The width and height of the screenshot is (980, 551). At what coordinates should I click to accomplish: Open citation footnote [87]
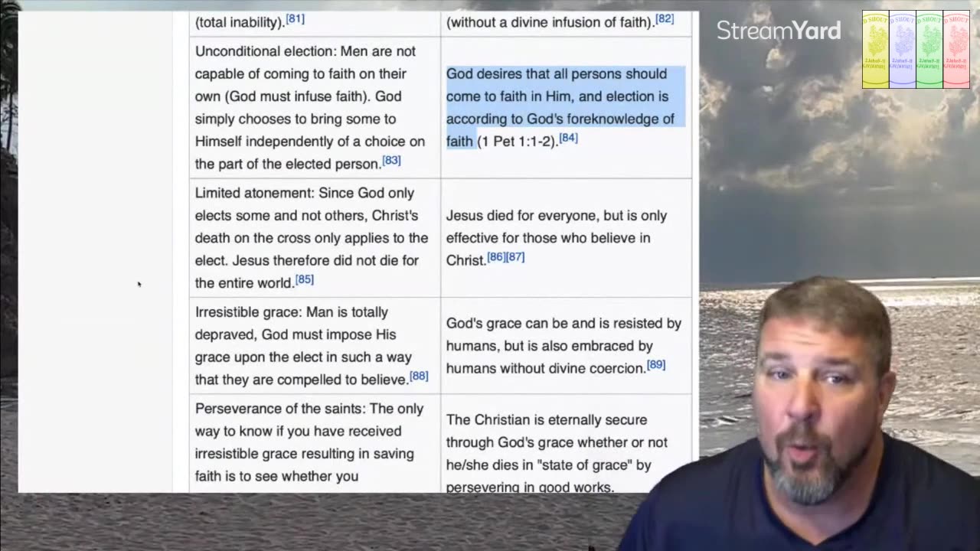(515, 257)
